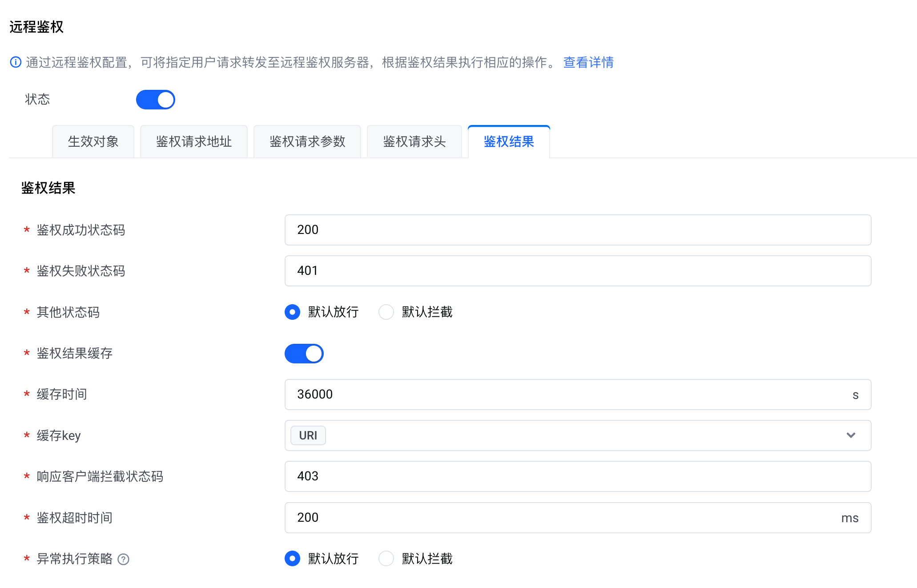Click the 状态 label
The width and height of the screenshot is (917, 588).
pos(37,99)
